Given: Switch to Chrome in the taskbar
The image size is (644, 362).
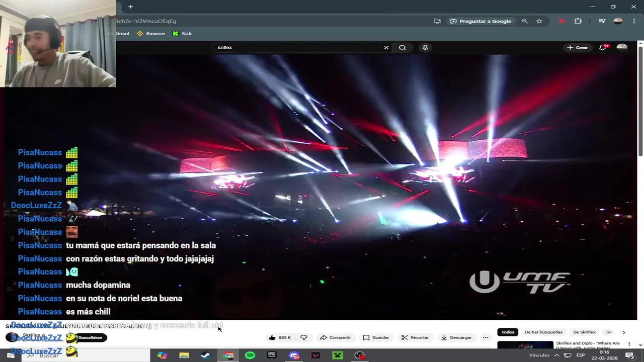Looking at the screenshot, I should tap(229, 355).
